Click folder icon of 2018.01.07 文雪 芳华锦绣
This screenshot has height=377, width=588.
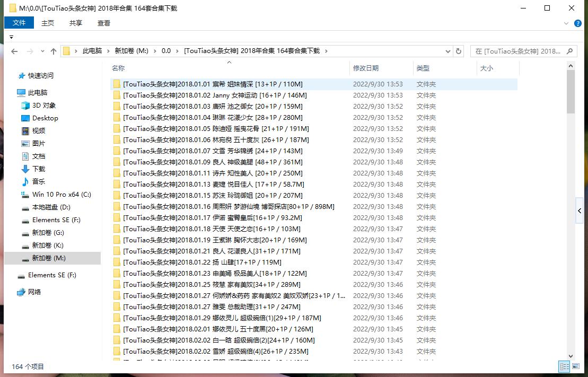click(117, 151)
